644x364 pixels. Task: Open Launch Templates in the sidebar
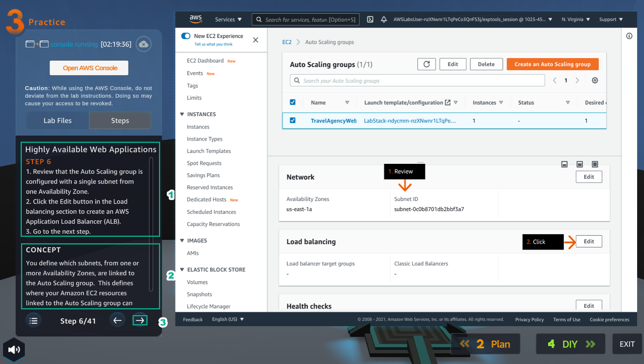tap(209, 151)
